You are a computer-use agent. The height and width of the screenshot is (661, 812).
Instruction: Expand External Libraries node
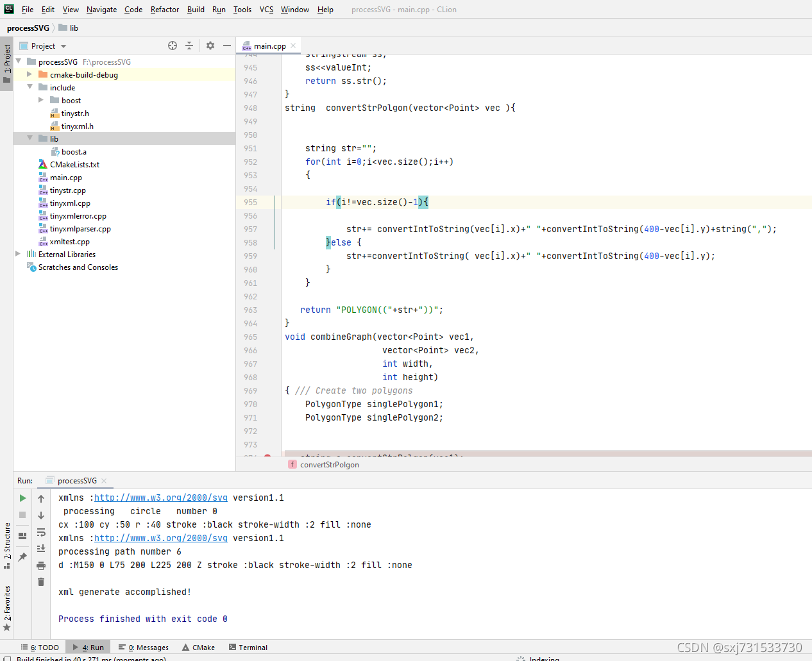tap(17, 254)
